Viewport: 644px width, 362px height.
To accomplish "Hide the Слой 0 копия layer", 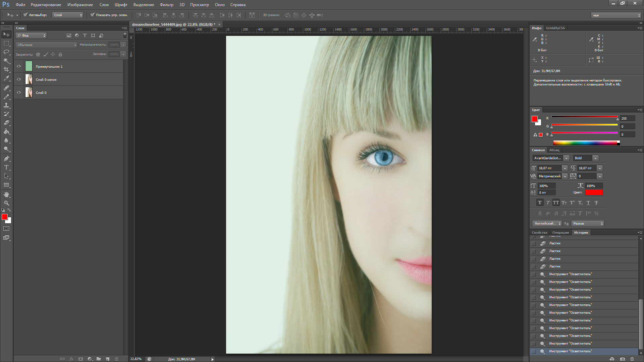I will pos(19,79).
